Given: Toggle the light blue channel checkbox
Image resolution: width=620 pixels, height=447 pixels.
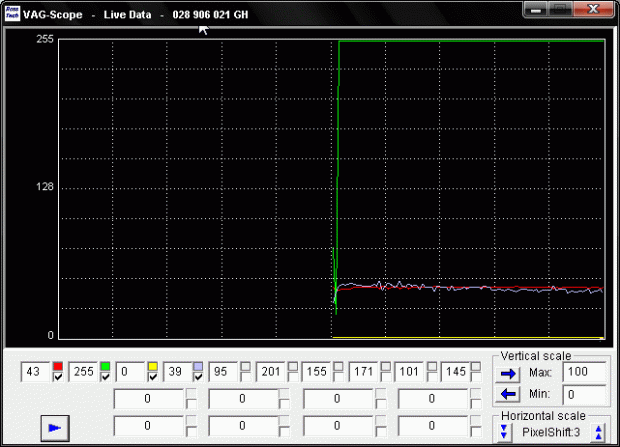Looking at the screenshot, I should pos(199,378).
